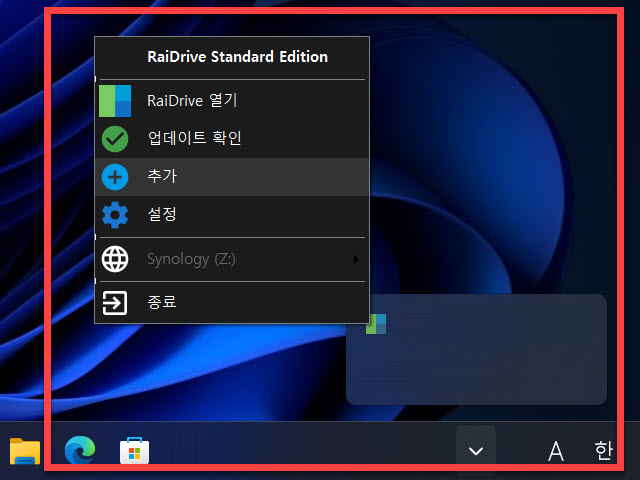Click the exit arrow icon beside 종료
The height and width of the screenshot is (480, 640).
[115, 303]
